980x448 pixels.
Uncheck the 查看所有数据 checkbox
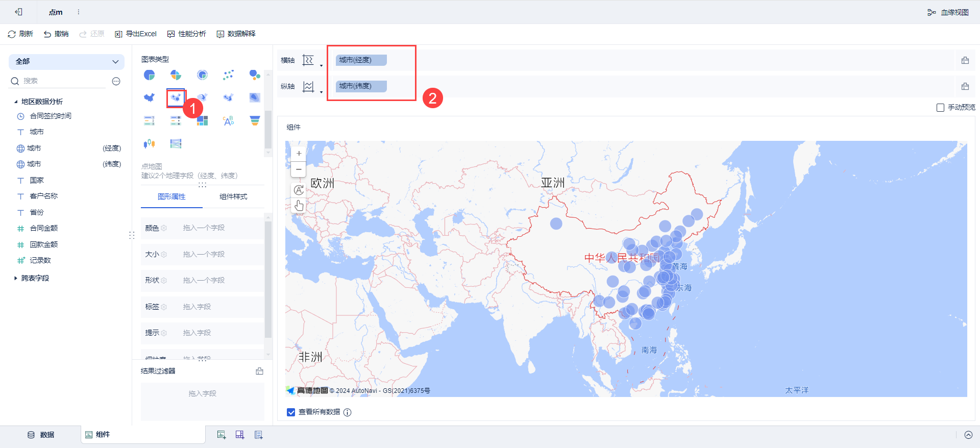291,412
